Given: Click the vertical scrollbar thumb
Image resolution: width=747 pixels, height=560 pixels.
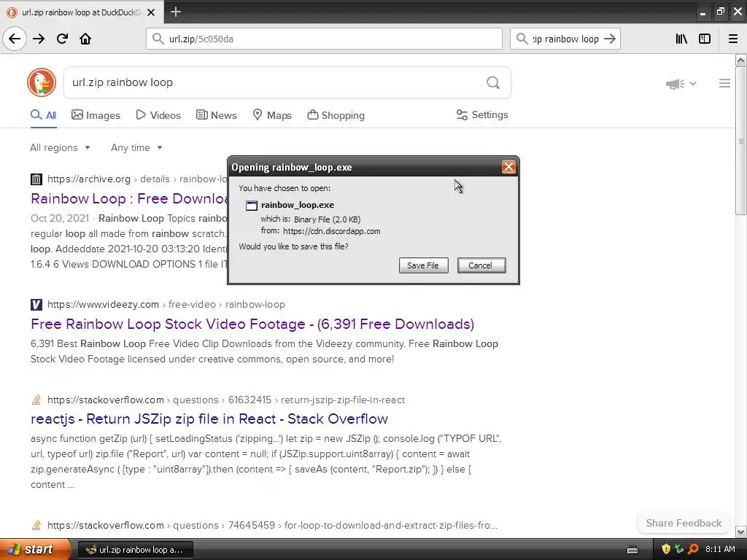Looking at the screenshot, I should (x=740, y=141).
